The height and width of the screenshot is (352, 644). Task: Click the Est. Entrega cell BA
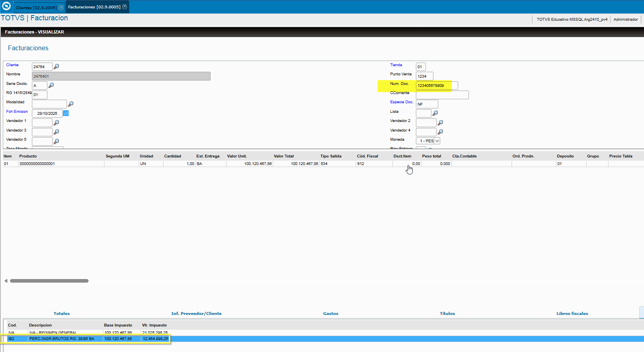pos(211,164)
